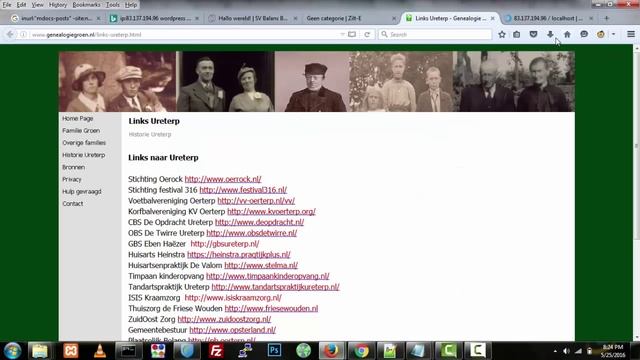Bookmark this page with the star icon
640x360 pixels.
click(x=502, y=35)
